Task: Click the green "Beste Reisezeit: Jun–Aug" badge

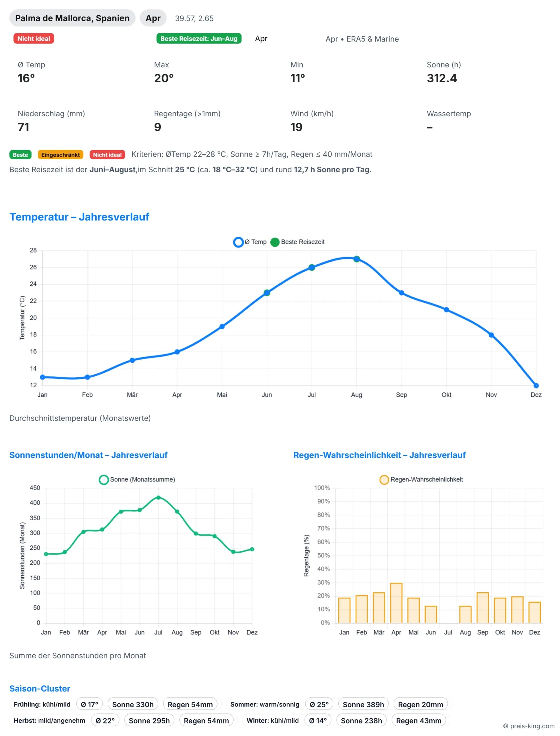Action: (x=199, y=39)
